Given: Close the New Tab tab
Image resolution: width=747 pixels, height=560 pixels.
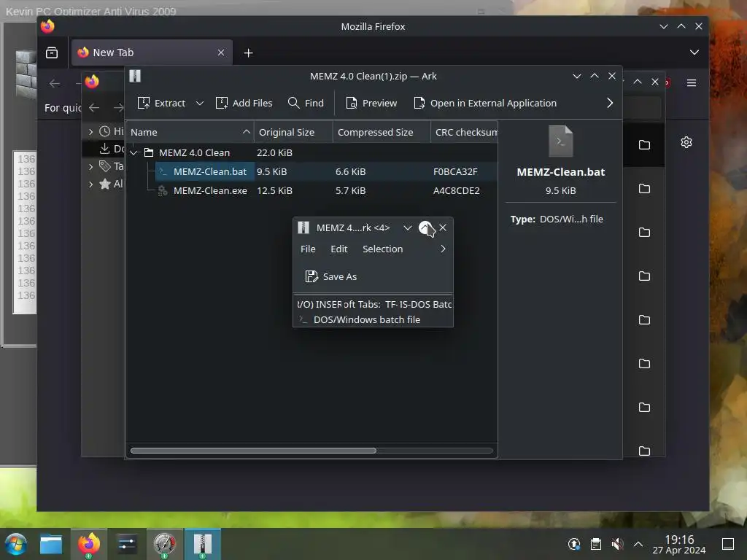Looking at the screenshot, I should pos(221,52).
